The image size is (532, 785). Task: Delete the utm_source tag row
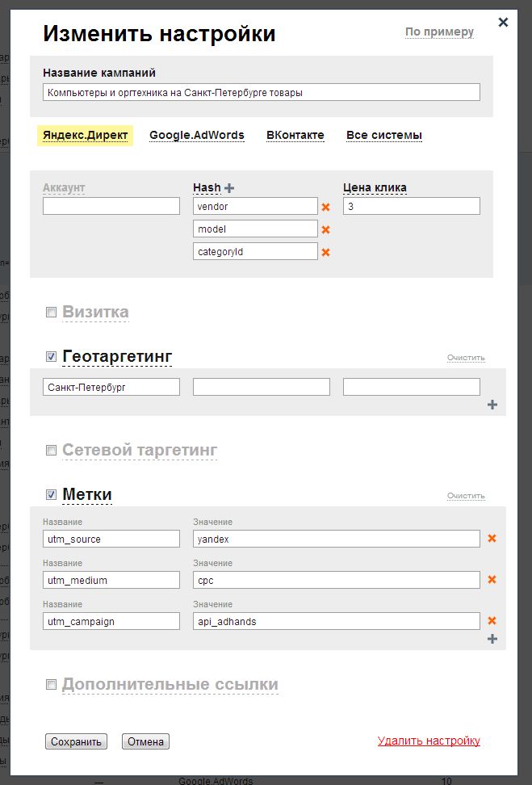(x=492, y=538)
